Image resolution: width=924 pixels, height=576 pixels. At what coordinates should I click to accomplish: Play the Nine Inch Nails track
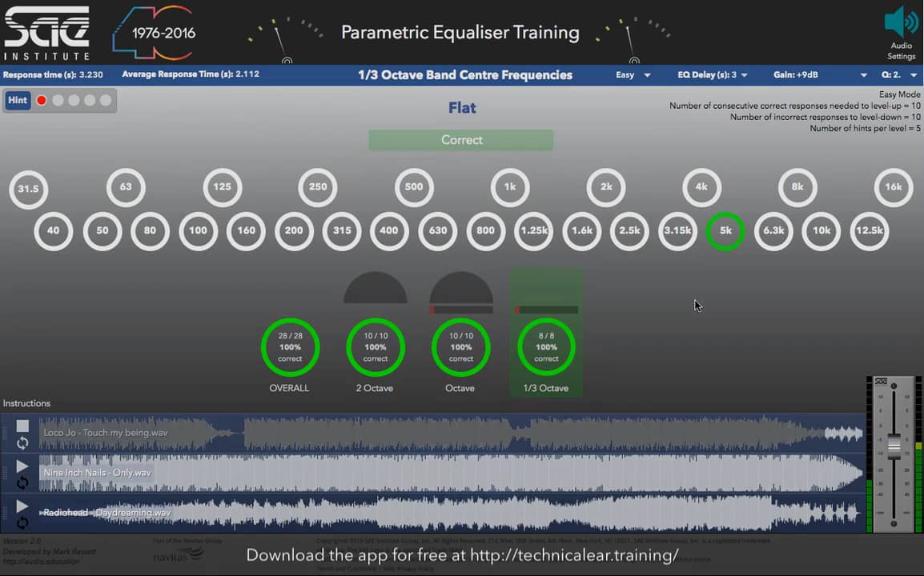tap(22, 466)
